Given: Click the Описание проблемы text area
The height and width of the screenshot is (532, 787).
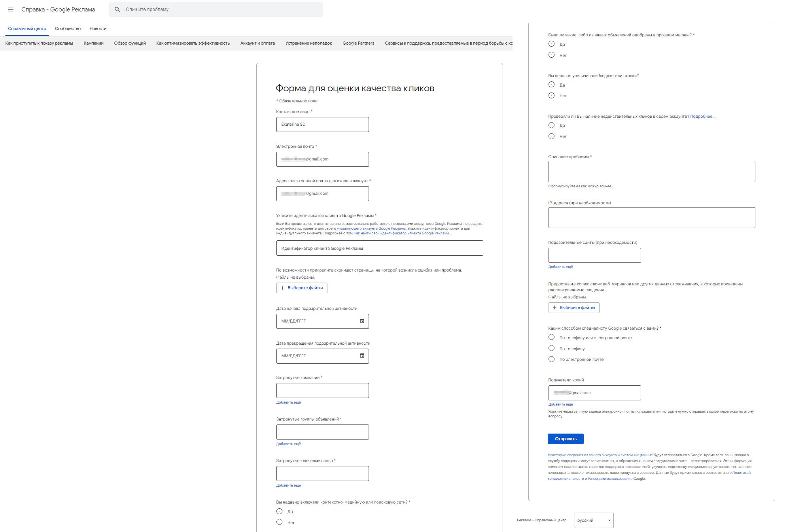Looking at the screenshot, I should [x=652, y=172].
